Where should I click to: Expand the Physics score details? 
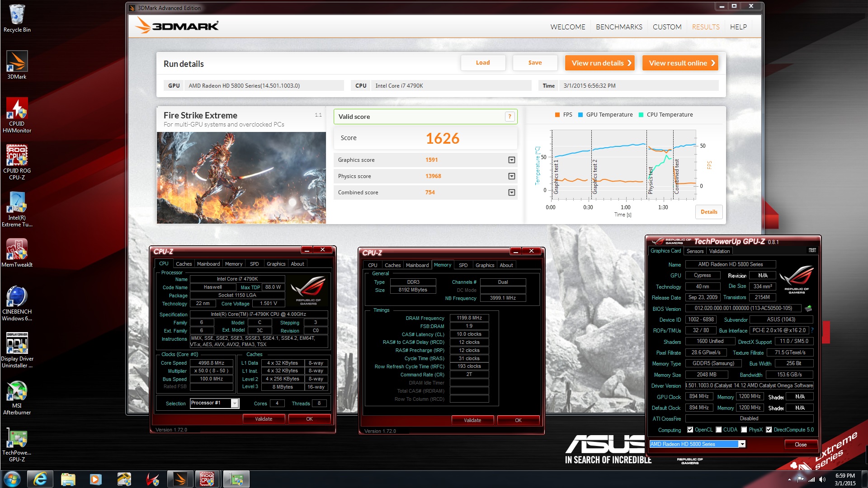[x=511, y=176]
